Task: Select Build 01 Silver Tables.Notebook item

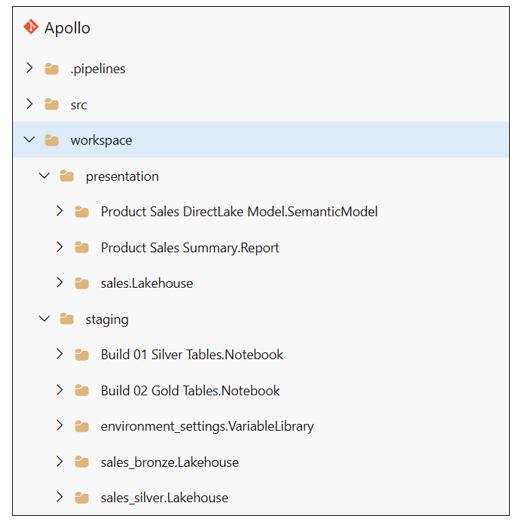Action: 192,355
